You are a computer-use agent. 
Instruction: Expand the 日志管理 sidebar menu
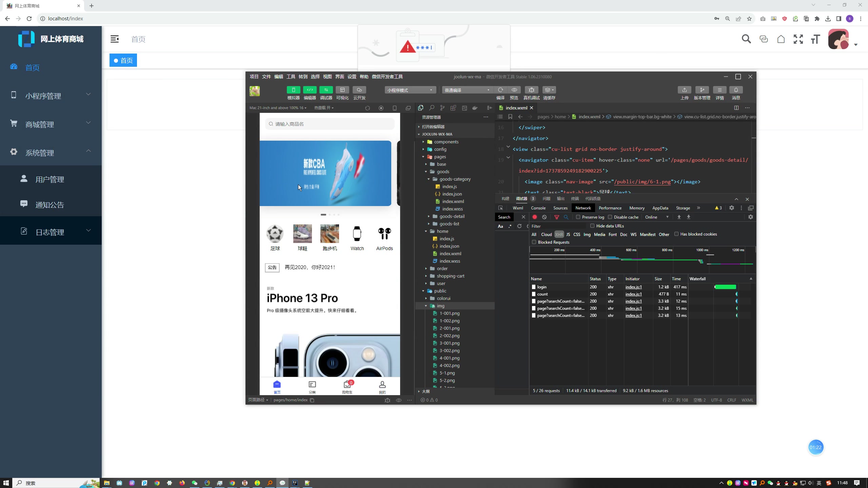(x=51, y=232)
